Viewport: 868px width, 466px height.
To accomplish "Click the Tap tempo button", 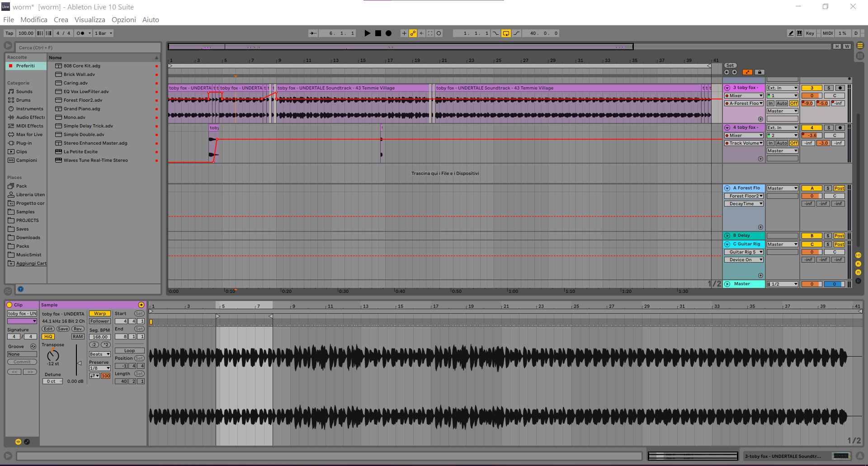I will (9, 33).
